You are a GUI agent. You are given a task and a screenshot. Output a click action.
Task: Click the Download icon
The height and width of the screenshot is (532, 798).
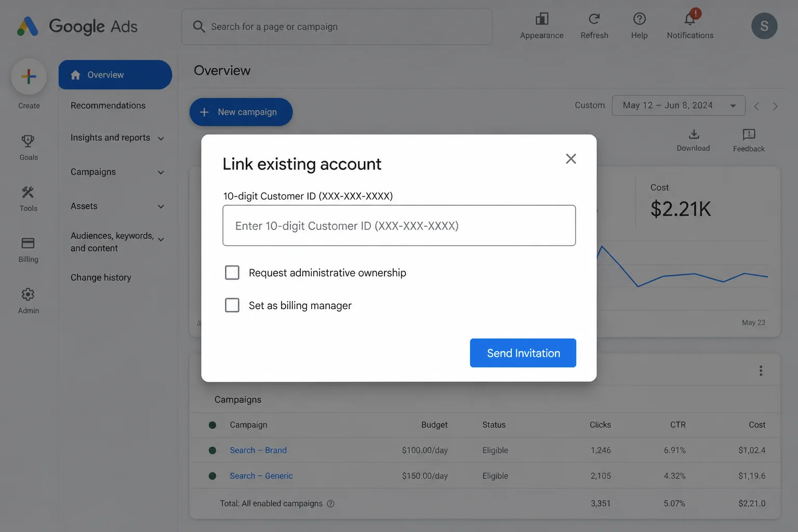point(694,135)
